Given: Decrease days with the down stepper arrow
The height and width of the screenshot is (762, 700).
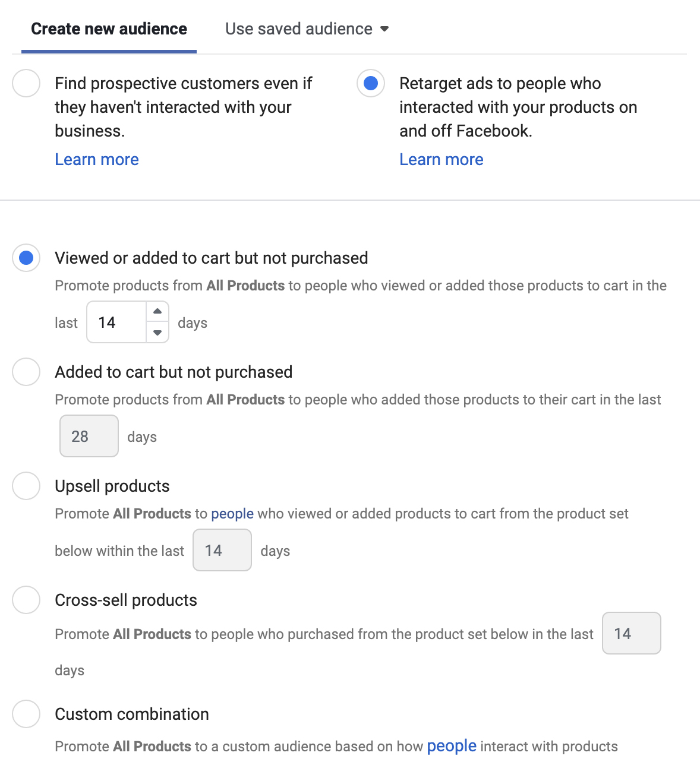Looking at the screenshot, I should pos(157,333).
